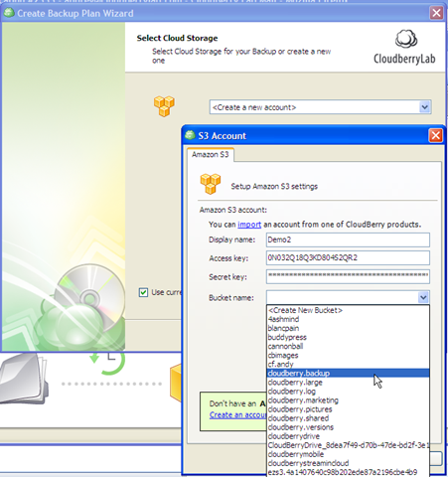448x477 pixels.
Task: Pick the 'cf.andy' bucket
Action: point(348,365)
